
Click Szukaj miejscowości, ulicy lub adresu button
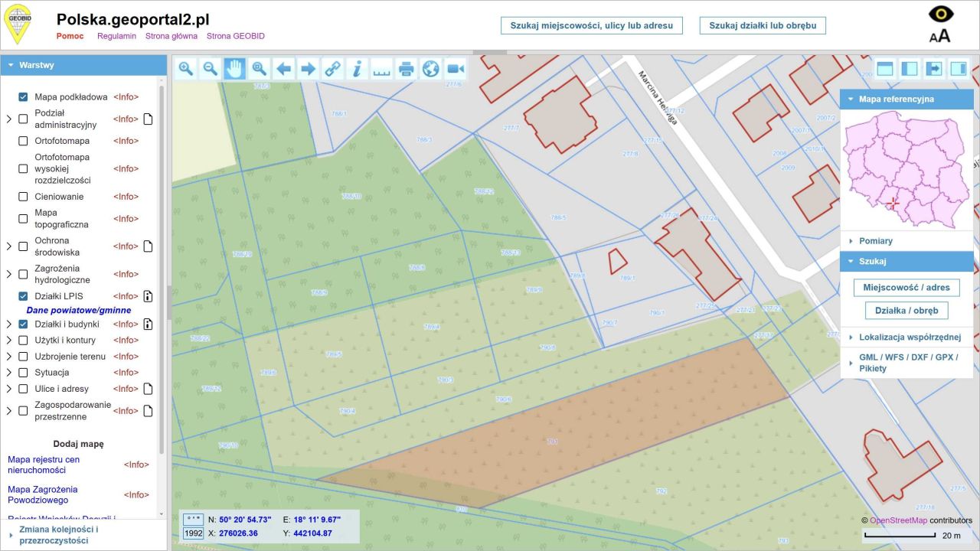592,25
